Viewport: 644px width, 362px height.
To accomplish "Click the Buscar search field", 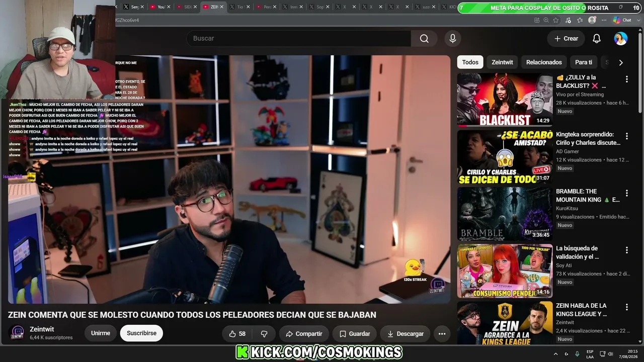I will pyautogui.click(x=299, y=39).
